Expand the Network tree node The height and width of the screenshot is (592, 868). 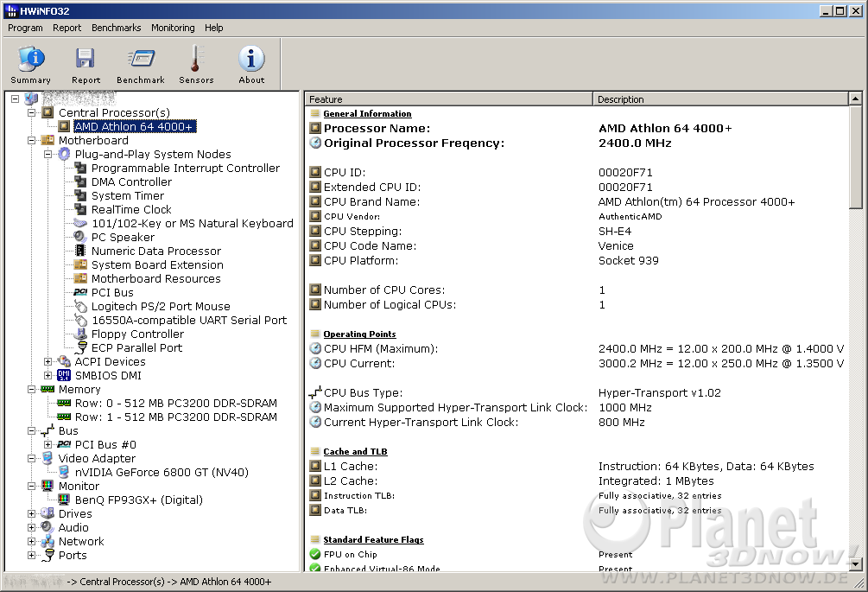32,541
